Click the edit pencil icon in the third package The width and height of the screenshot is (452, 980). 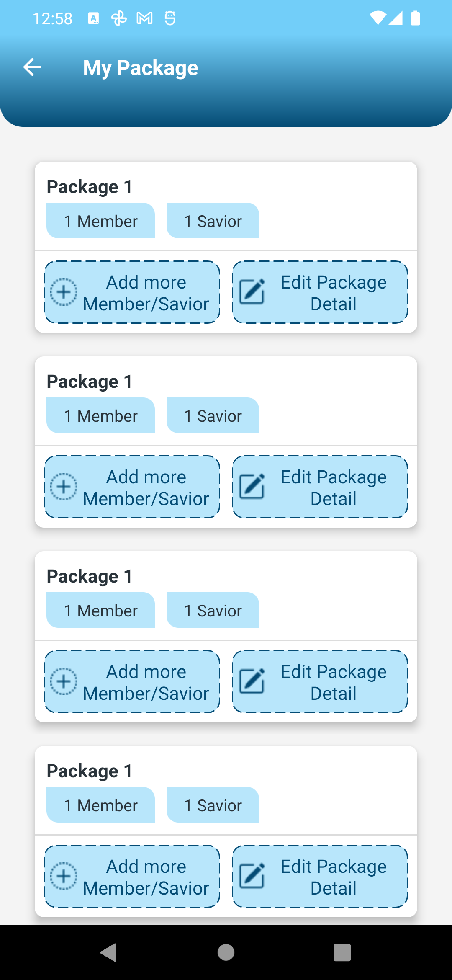(x=252, y=681)
